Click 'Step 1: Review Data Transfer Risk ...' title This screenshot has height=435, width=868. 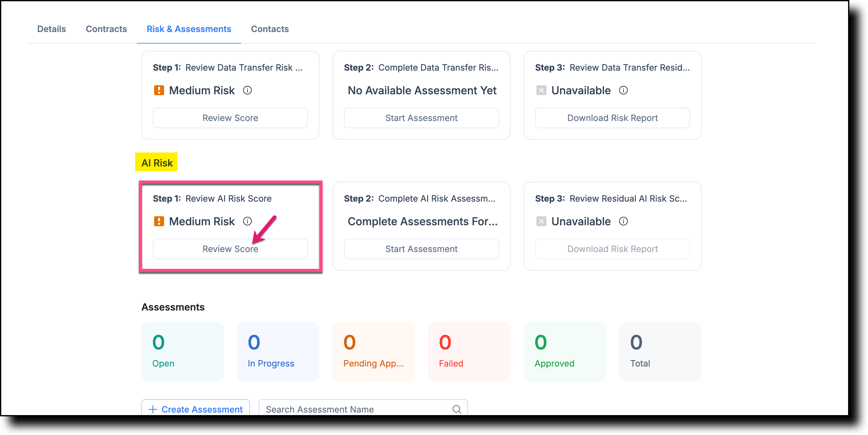[x=228, y=67]
